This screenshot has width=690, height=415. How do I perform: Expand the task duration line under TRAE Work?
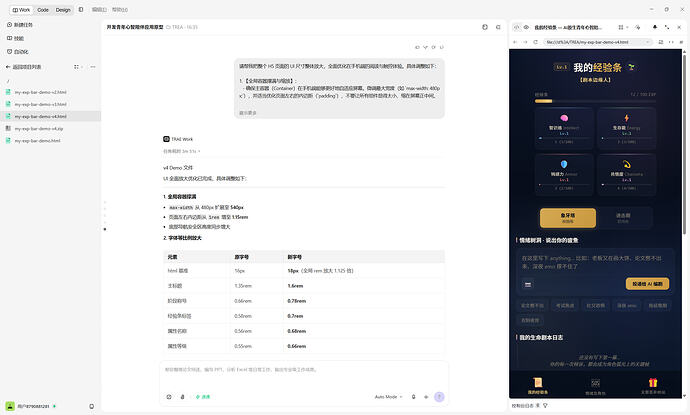181,151
